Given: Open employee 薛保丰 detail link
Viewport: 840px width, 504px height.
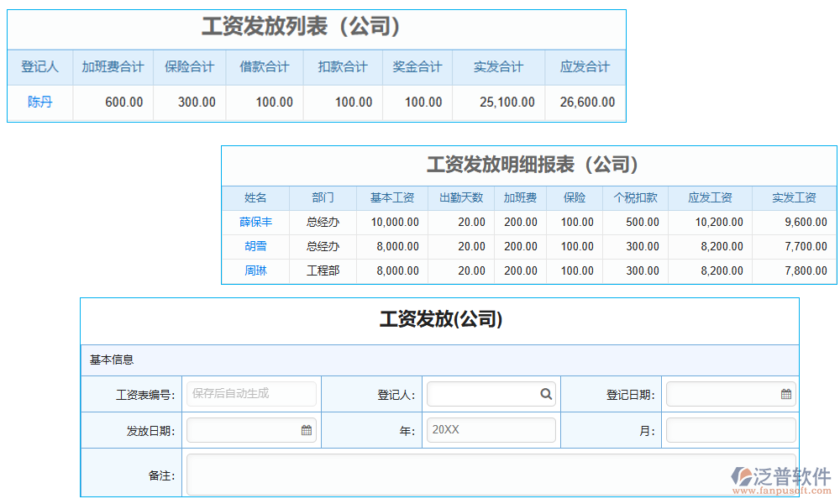Looking at the screenshot, I should 255,223.
